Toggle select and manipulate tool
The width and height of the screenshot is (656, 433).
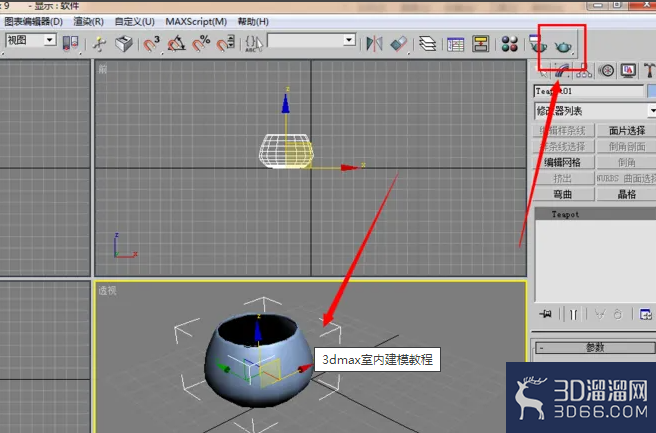point(100,44)
